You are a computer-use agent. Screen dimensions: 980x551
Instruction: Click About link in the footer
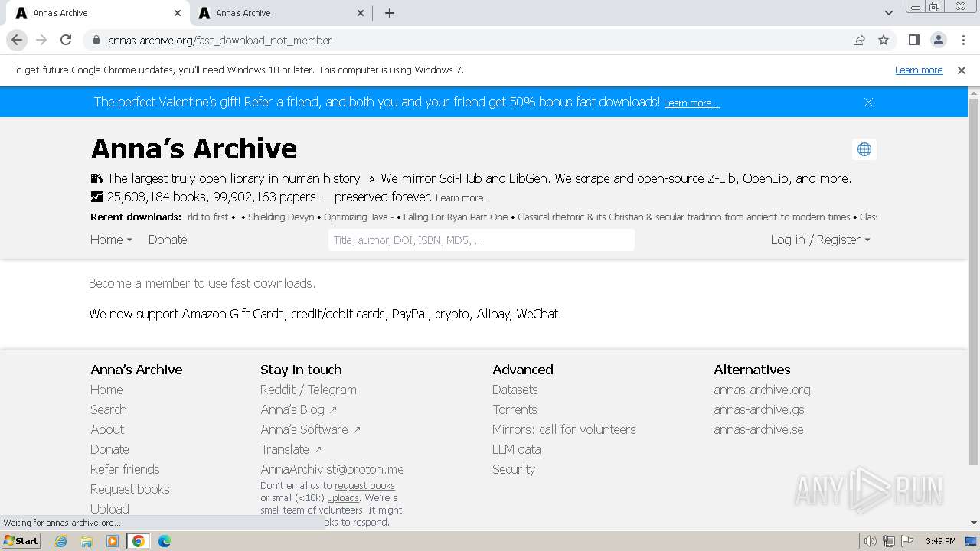pyautogui.click(x=107, y=429)
